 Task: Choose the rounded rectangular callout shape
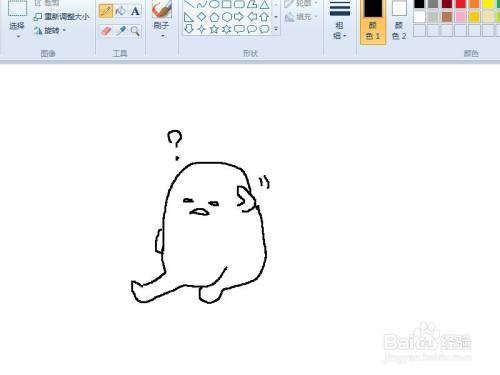coord(239,29)
